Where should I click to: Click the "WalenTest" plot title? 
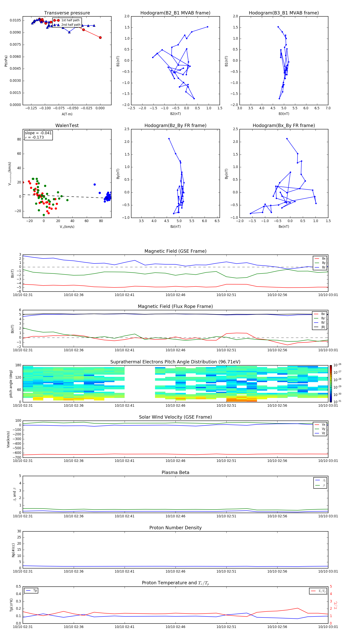point(67,125)
